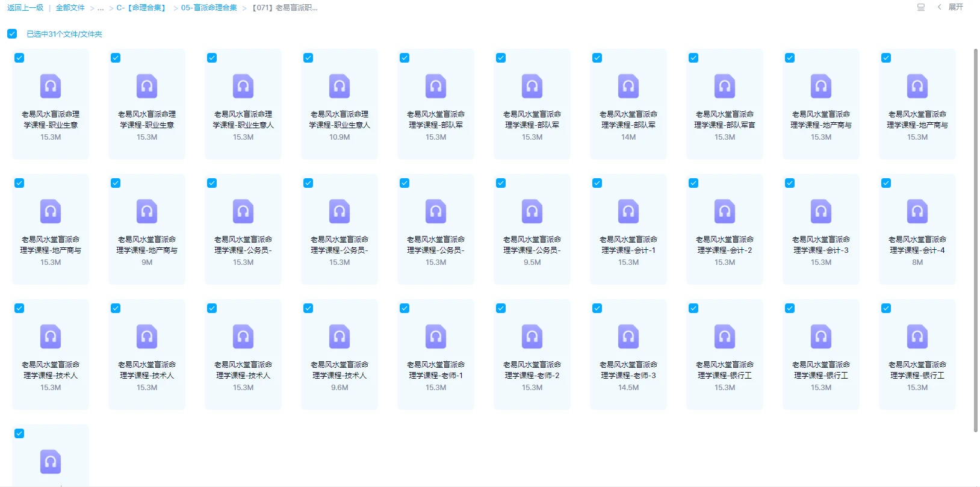Uncheck checkbox of 9M 地产商与 file
The width and height of the screenshot is (980, 487).
click(116, 183)
